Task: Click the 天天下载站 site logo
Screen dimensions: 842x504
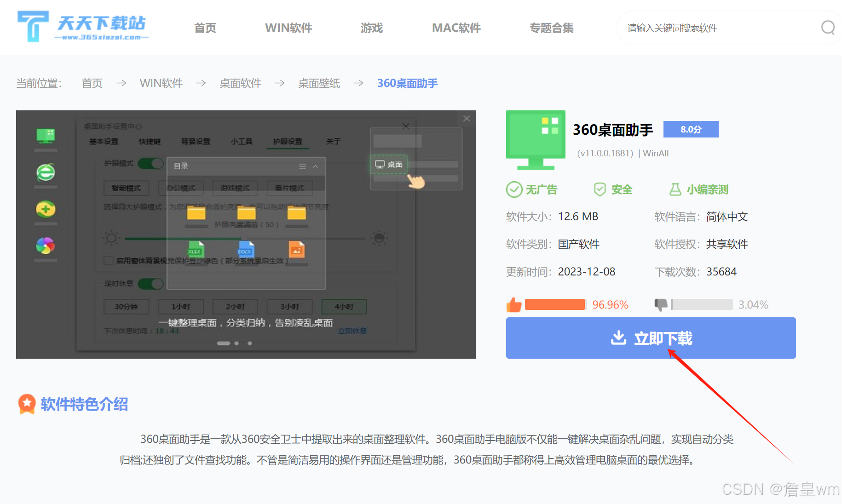Action: 83,26
